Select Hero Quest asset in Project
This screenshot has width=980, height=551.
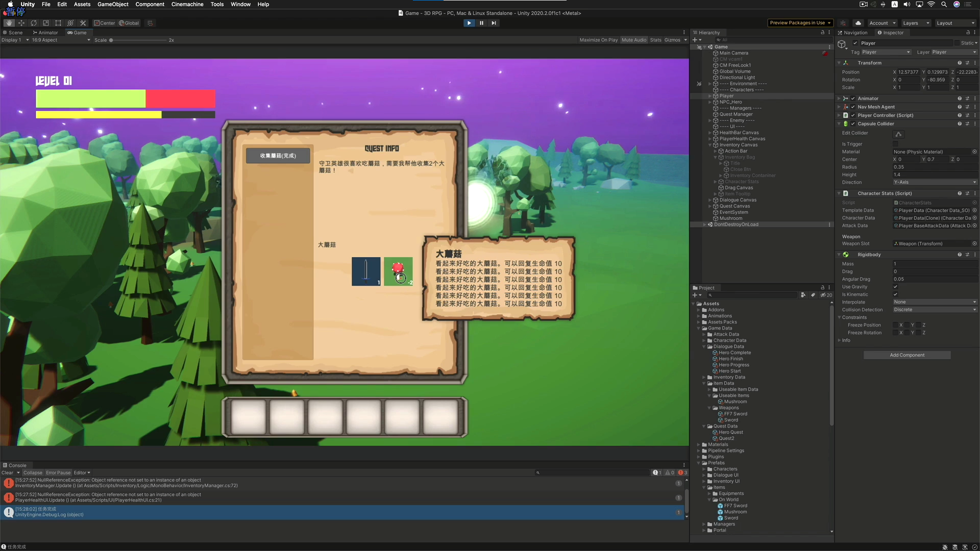(730, 432)
